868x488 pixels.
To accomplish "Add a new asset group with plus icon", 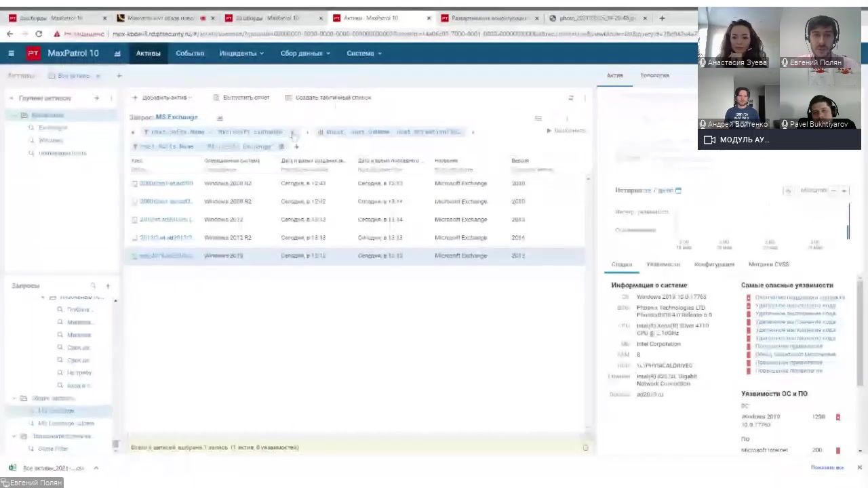I will 96,98.
